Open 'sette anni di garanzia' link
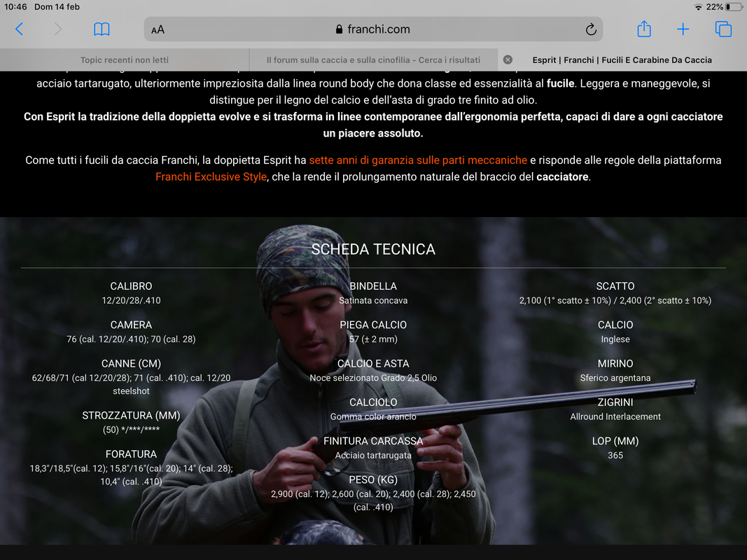The width and height of the screenshot is (747, 560). (418, 160)
